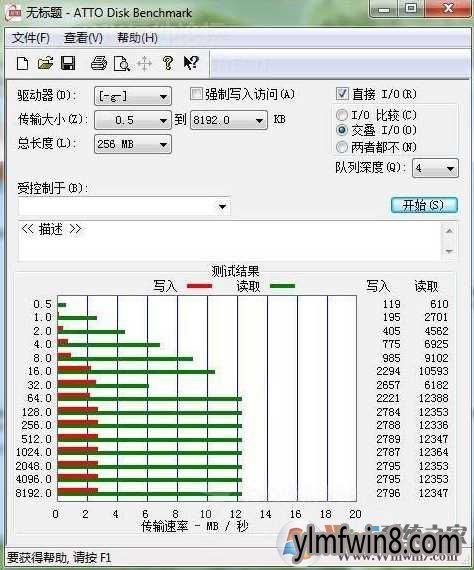Click the Print Preview icon
This screenshot has width=474, height=570.
(x=122, y=64)
